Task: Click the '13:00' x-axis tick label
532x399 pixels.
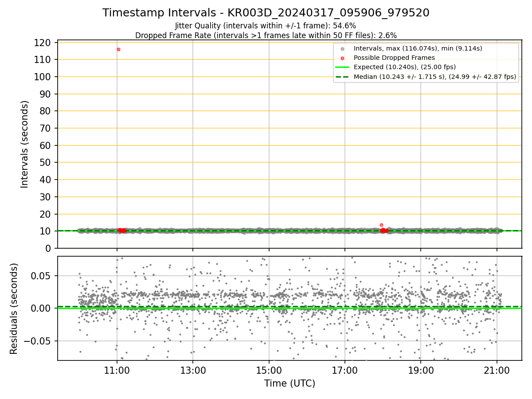Action: point(192,371)
